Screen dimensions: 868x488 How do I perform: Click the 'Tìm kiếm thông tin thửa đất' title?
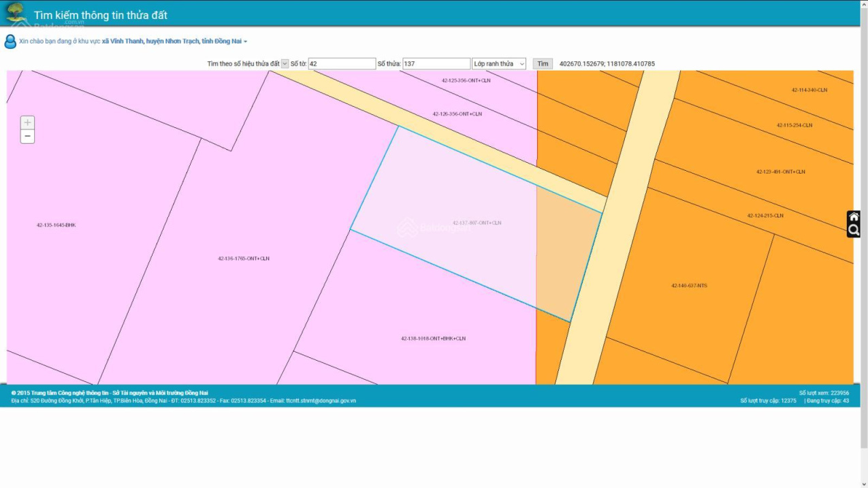click(101, 15)
